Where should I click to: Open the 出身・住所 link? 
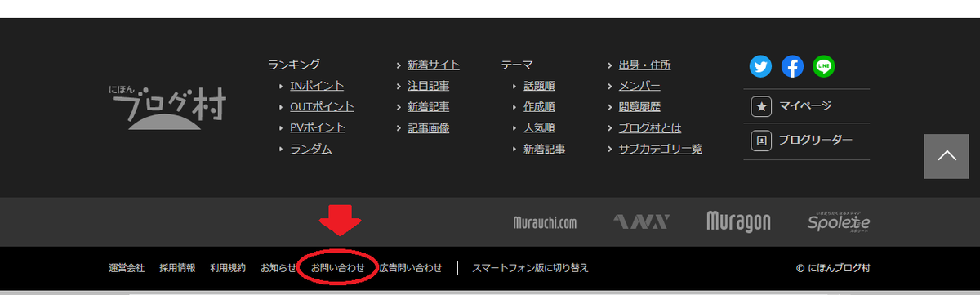[645, 65]
